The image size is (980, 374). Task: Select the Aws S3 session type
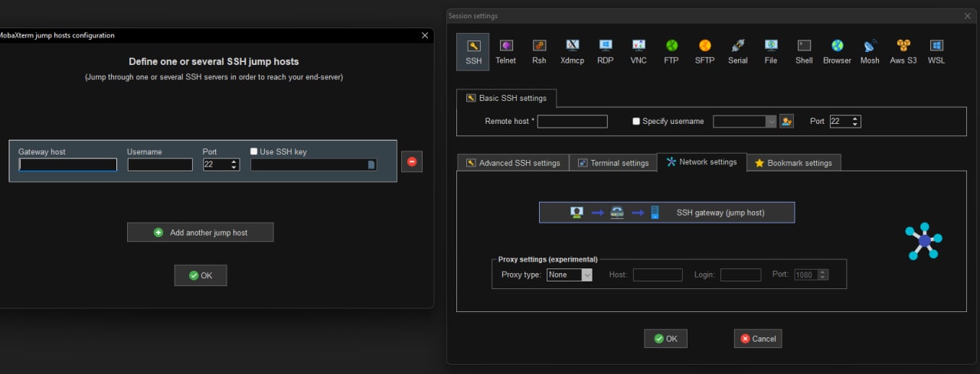click(903, 52)
